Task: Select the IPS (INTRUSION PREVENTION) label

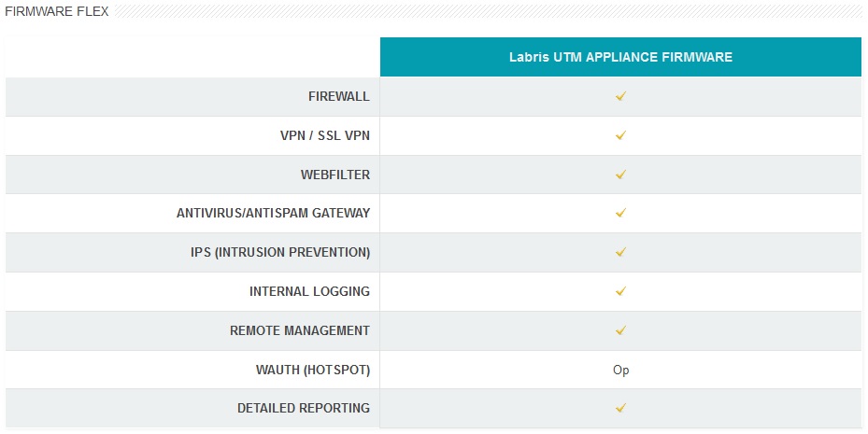Action: (x=280, y=252)
